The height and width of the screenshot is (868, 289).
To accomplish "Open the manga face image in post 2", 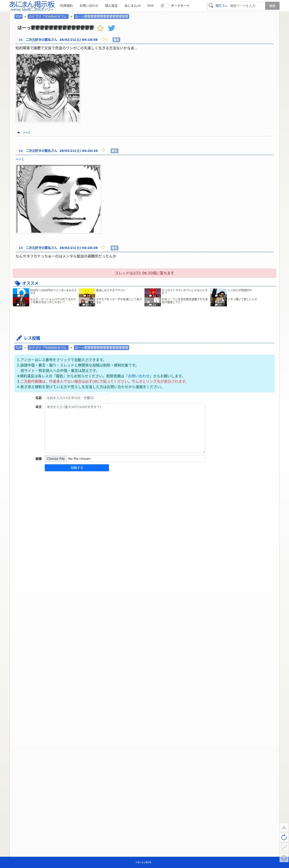I will [x=58, y=199].
